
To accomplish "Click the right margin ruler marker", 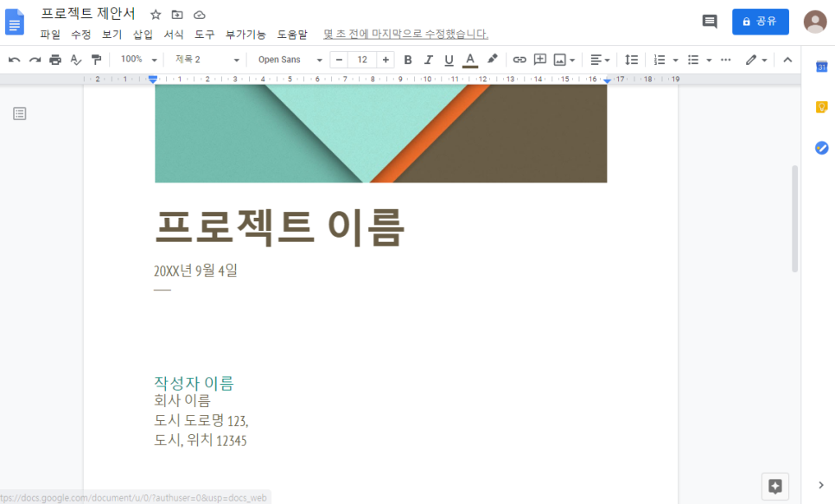I will pos(607,80).
